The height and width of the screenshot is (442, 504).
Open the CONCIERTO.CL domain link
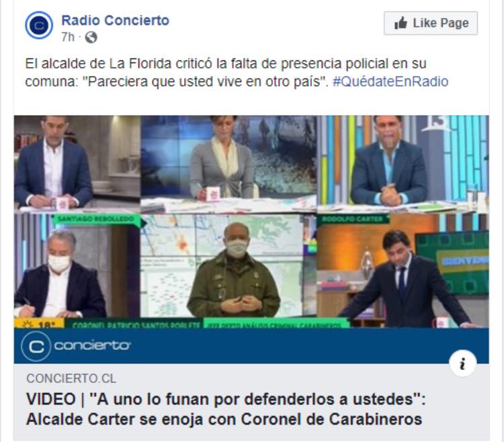tap(71, 378)
